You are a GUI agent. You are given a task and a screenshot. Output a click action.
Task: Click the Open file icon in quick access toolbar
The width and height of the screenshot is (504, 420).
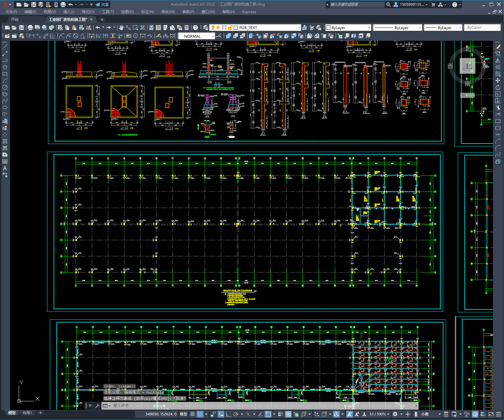(26, 5)
